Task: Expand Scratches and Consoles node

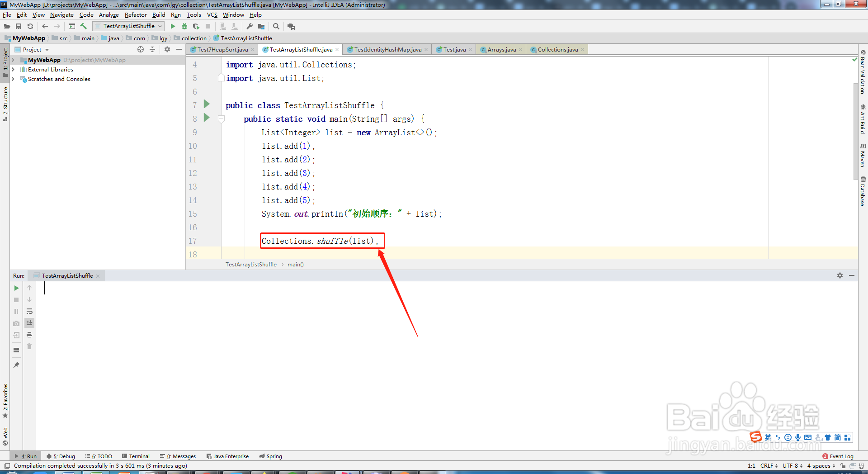Action: coord(13,79)
